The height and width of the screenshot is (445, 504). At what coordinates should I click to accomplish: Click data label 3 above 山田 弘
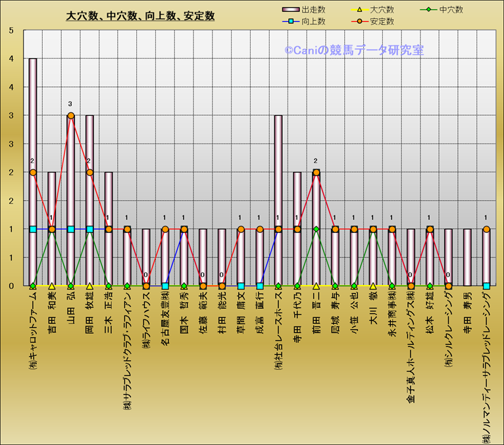click(71, 104)
